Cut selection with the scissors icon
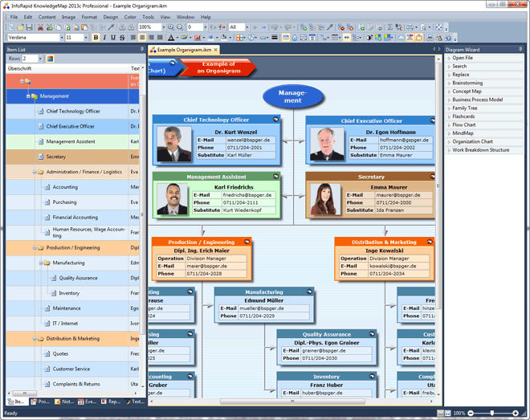This screenshot has width=530, height=420. 41,27
